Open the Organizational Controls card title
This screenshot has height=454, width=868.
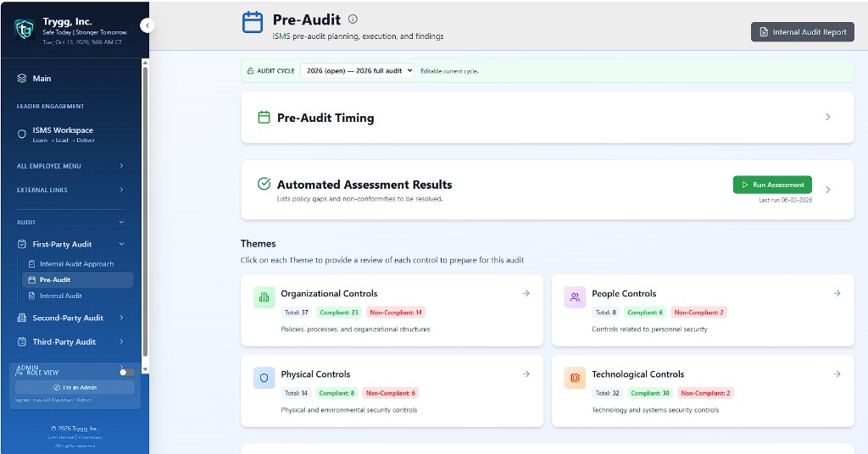pyautogui.click(x=329, y=294)
